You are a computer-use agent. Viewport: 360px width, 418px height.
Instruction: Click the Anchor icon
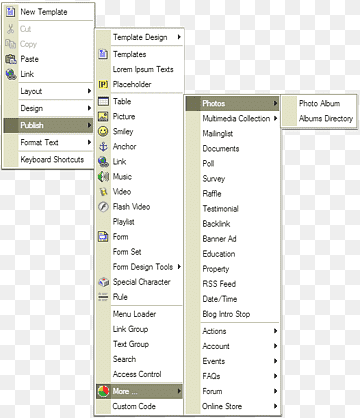[103, 147]
